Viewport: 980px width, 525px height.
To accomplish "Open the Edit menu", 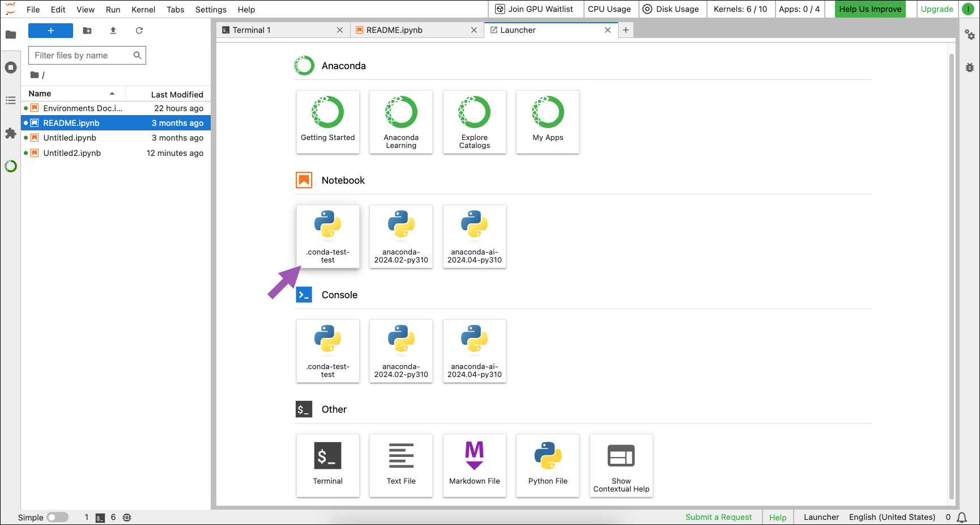I will point(58,10).
